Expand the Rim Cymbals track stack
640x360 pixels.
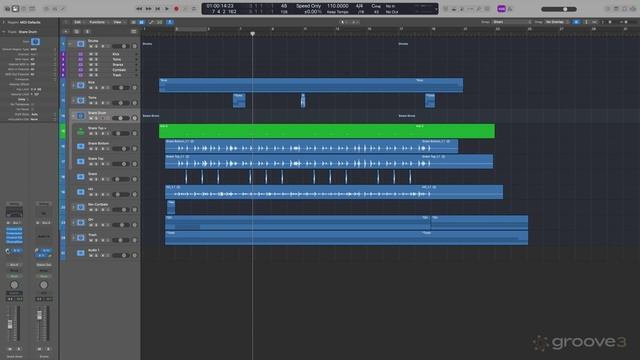pos(73,207)
